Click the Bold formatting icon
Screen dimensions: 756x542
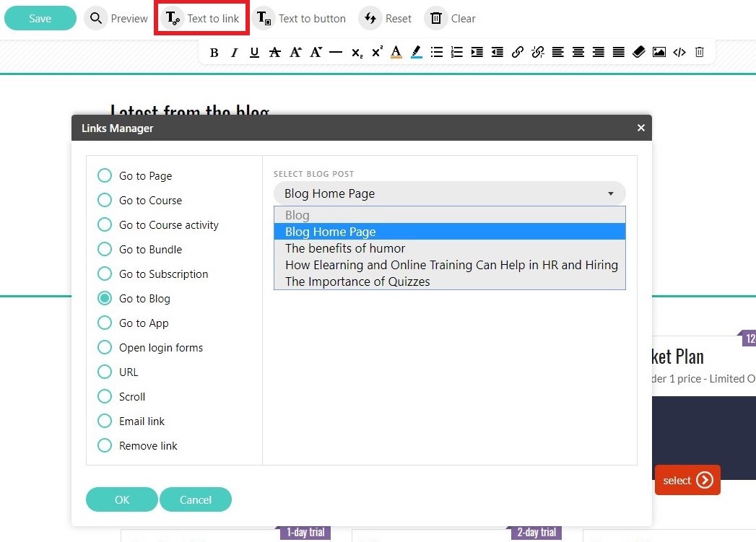click(x=214, y=53)
